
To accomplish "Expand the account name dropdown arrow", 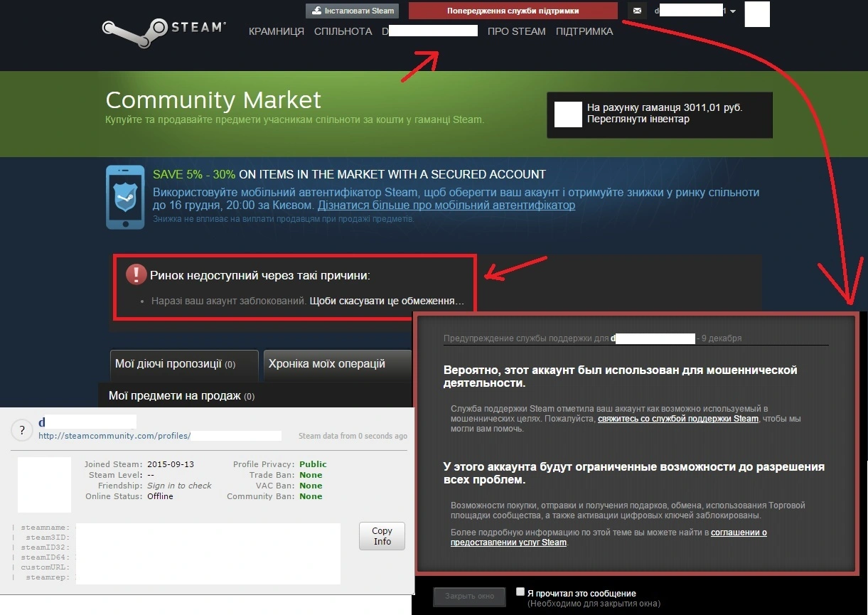I will pos(733,11).
